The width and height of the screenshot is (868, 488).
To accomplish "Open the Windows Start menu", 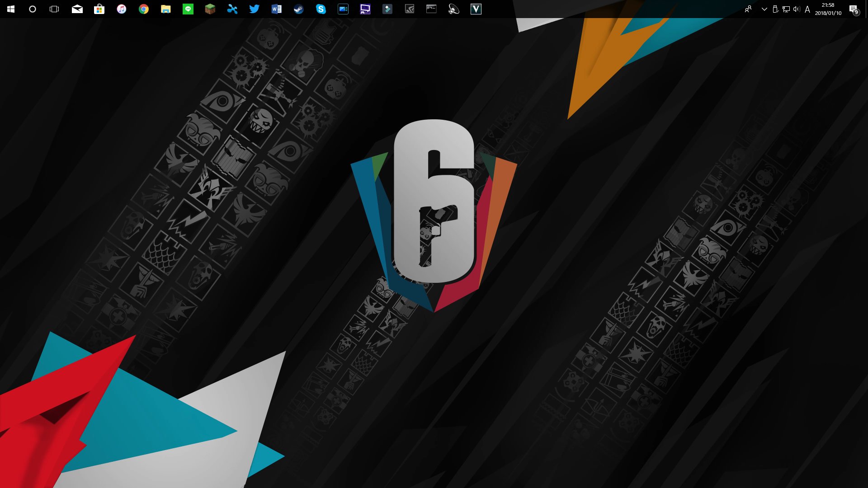I will point(11,9).
